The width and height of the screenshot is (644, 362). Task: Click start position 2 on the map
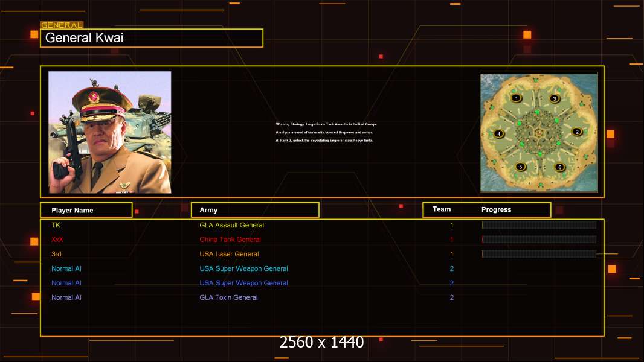tap(576, 132)
